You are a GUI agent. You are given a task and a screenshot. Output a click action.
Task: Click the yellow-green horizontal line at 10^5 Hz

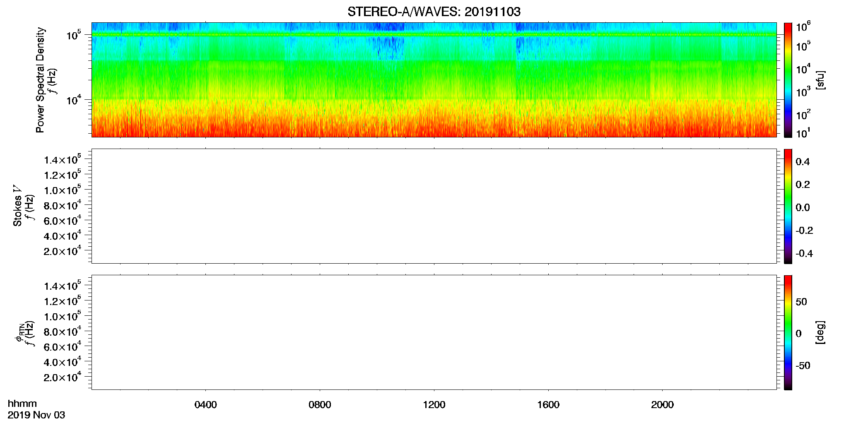[x=434, y=35]
